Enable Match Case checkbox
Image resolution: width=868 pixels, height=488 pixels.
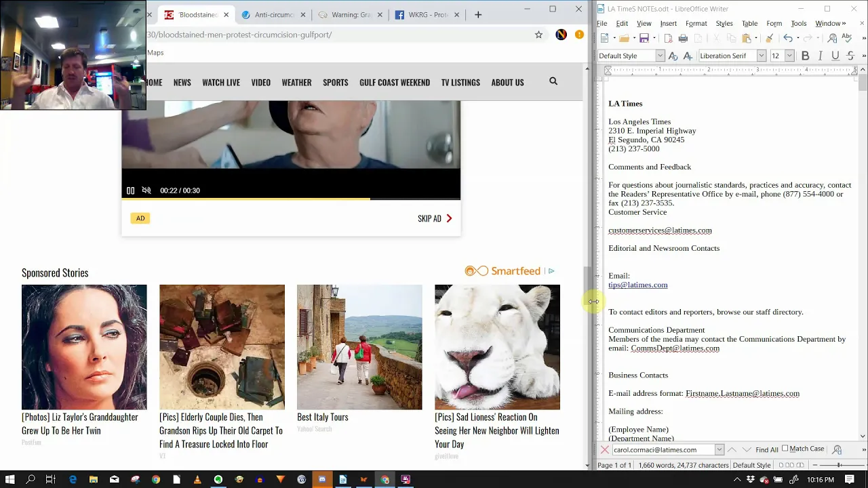(x=785, y=448)
